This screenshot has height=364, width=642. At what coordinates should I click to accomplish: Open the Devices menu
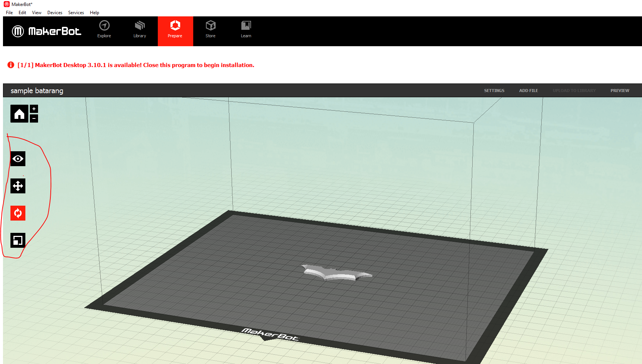[55, 13]
